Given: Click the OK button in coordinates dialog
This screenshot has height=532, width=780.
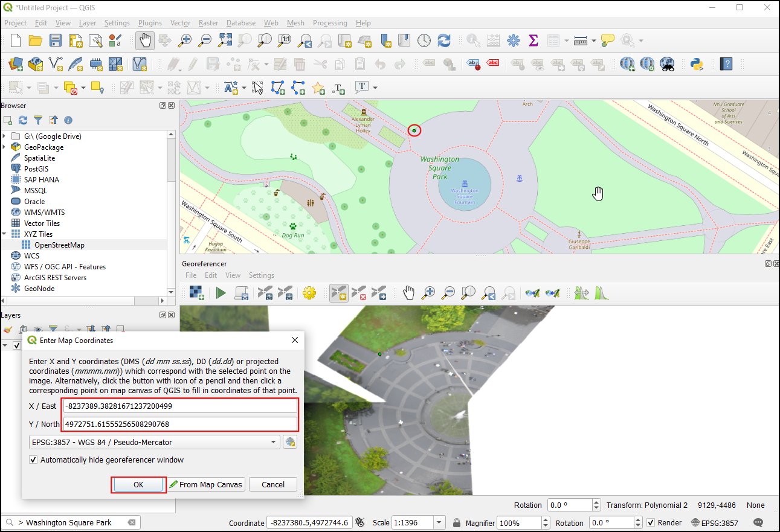Looking at the screenshot, I should (138, 484).
